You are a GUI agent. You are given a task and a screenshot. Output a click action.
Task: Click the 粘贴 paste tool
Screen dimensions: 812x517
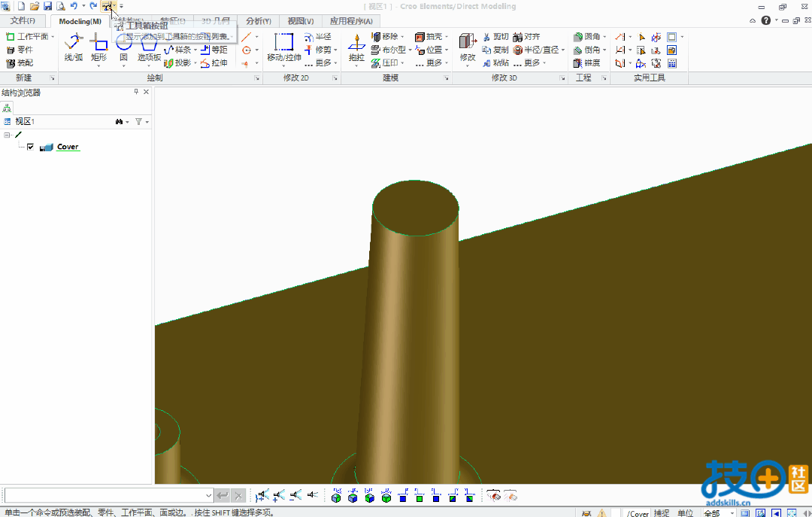pyautogui.click(x=495, y=62)
